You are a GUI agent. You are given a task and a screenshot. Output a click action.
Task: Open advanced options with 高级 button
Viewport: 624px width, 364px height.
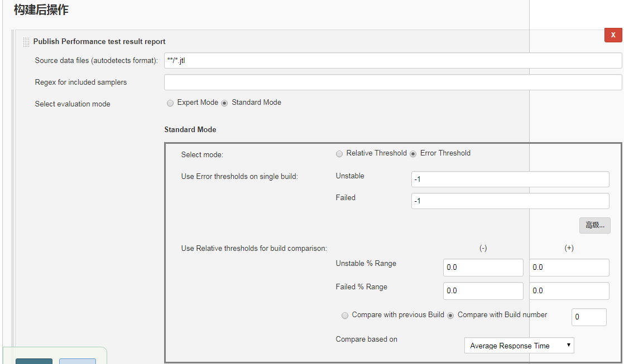pyautogui.click(x=594, y=225)
